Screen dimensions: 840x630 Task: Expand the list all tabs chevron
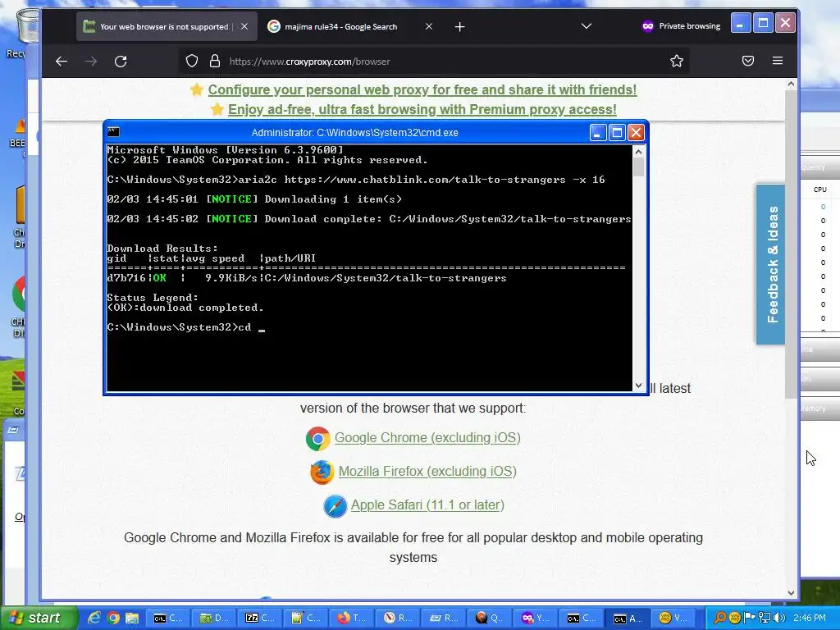587,26
